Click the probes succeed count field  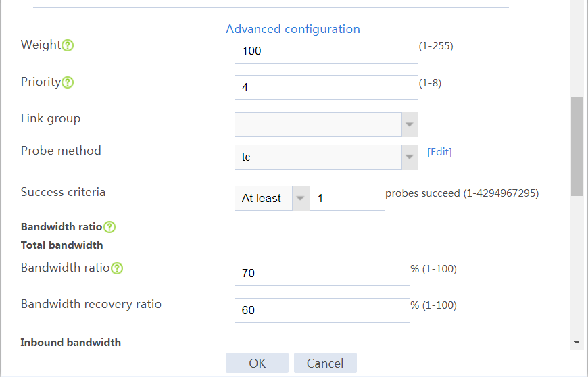(347, 198)
